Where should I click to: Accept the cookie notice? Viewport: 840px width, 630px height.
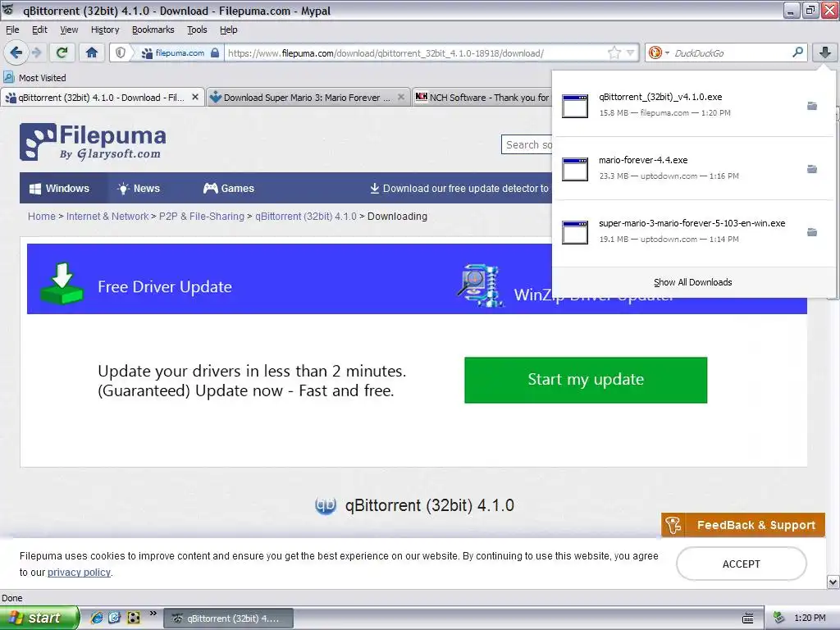(x=742, y=564)
